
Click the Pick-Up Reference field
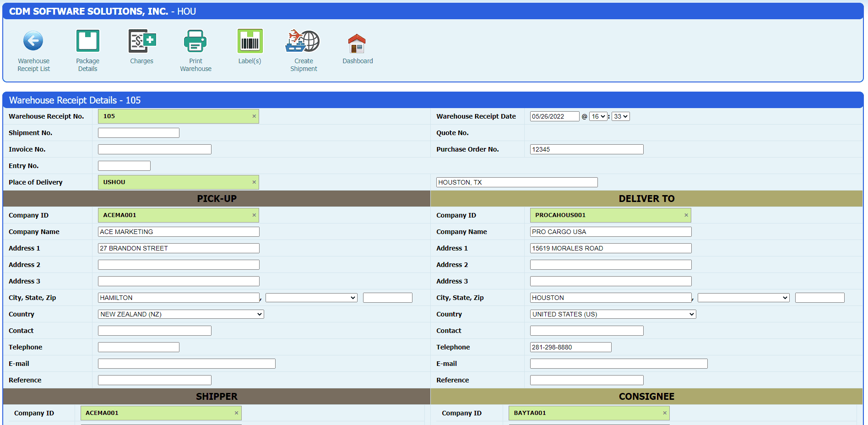click(155, 380)
